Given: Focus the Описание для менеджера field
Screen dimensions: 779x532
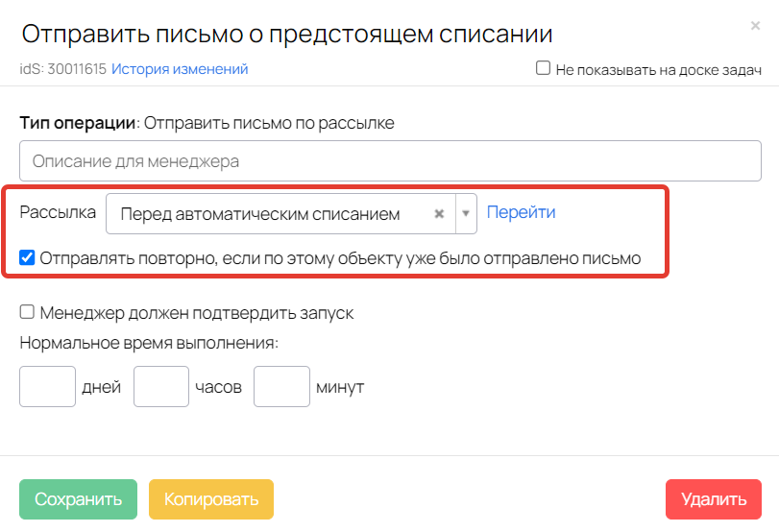Looking at the screenshot, I should tap(390, 161).
